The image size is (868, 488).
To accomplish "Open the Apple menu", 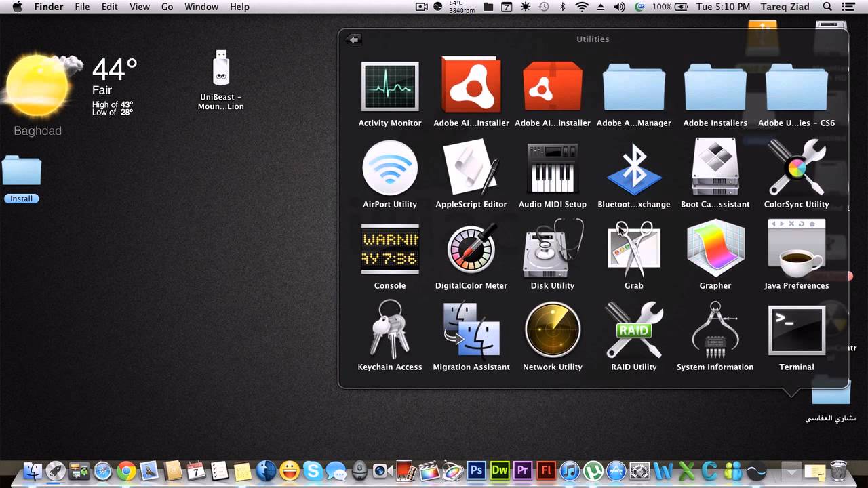I will click(17, 7).
